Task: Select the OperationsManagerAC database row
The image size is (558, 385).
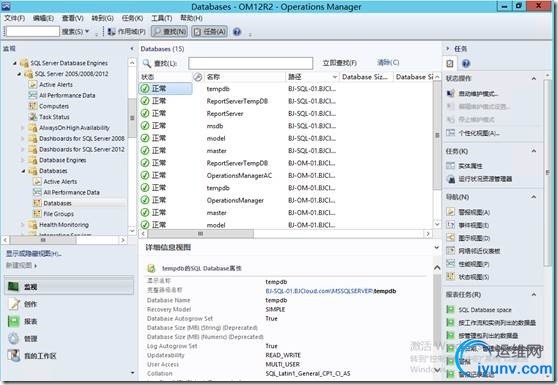Action: point(286,175)
